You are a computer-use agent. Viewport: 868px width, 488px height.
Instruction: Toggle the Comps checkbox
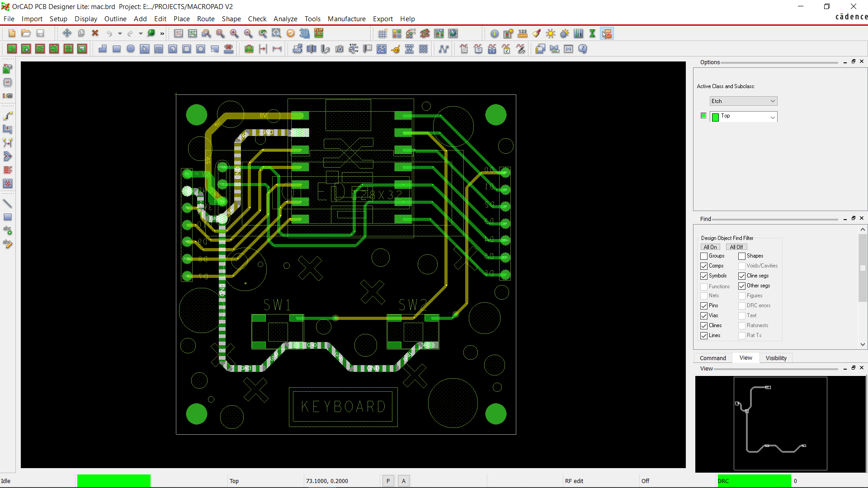704,266
